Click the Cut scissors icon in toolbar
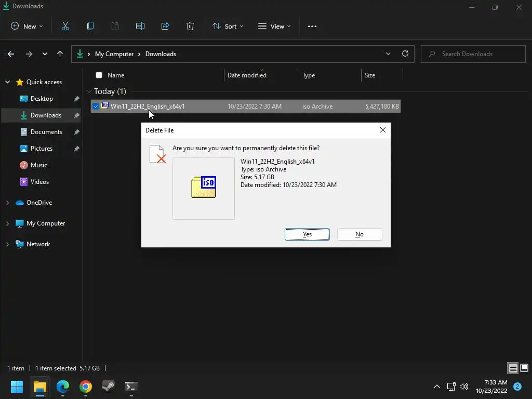The image size is (532, 399). [65, 26]
